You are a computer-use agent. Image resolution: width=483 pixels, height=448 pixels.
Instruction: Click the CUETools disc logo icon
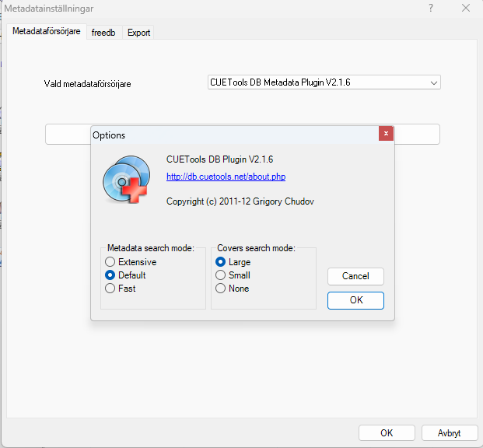tap(127, 180)
